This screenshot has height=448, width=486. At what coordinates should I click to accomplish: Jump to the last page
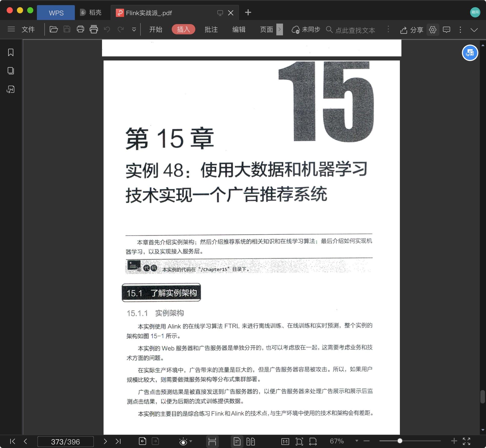pyautogui.click(x=118, y=441)
